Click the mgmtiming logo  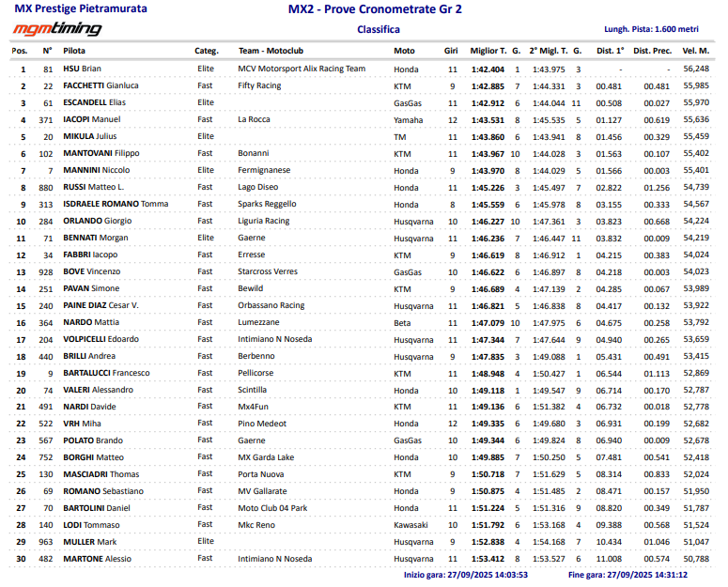[x=56, y=29]
